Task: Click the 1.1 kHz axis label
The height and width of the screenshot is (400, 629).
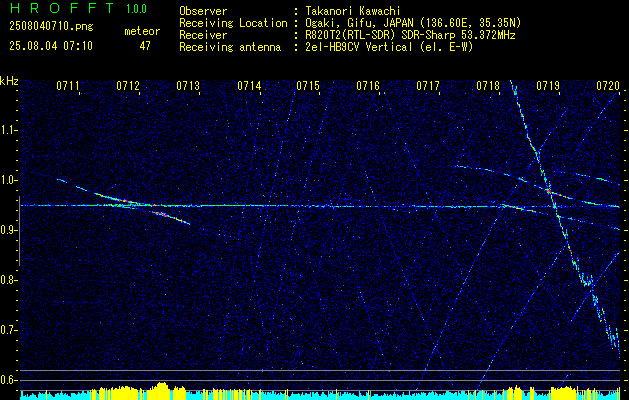Action: click(x=9, y=130)
